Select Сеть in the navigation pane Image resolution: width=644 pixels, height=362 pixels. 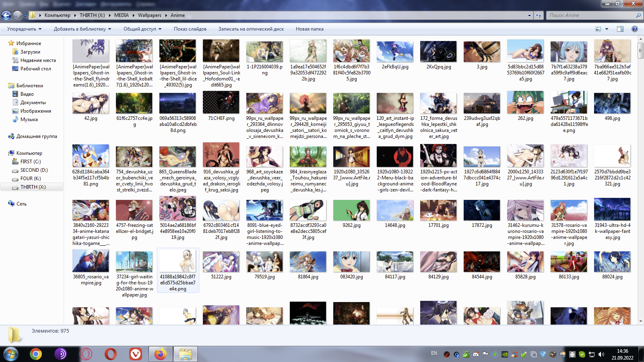[21, 204]
